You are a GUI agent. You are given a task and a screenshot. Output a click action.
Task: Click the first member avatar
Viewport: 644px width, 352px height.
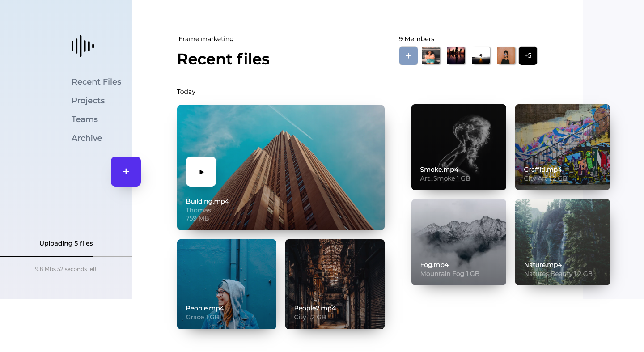(x=431, y=55)
